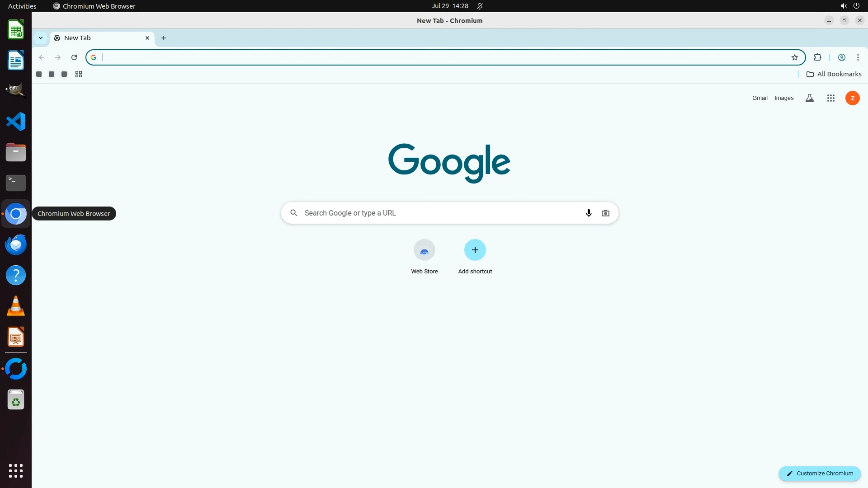Click the apps grid bookmark icon
The height and width of the screenshot is (488, 868).
(79, 74)
